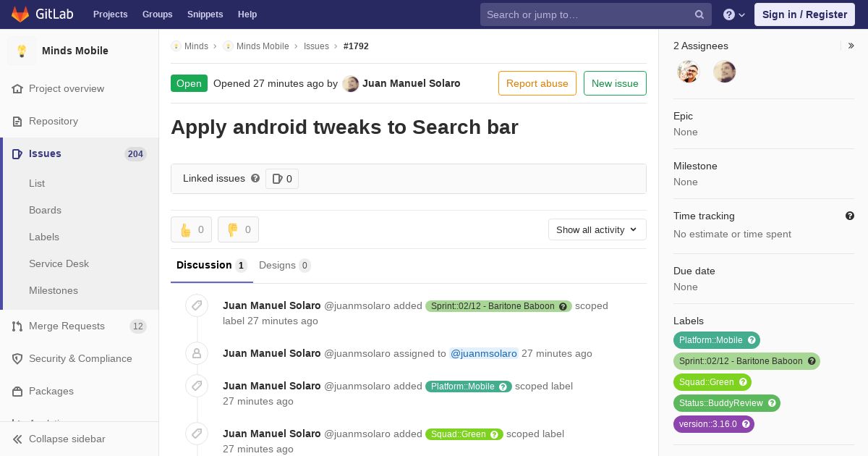868x456 pixels.
Task: Click the Merge Requests sidebar icon
Action: coord(17,326)
